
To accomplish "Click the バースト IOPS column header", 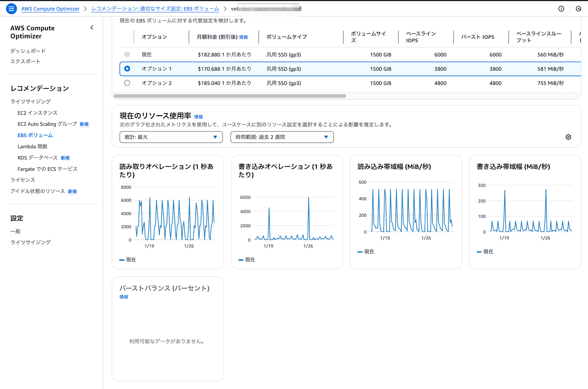I will click(x=478, y=37).
